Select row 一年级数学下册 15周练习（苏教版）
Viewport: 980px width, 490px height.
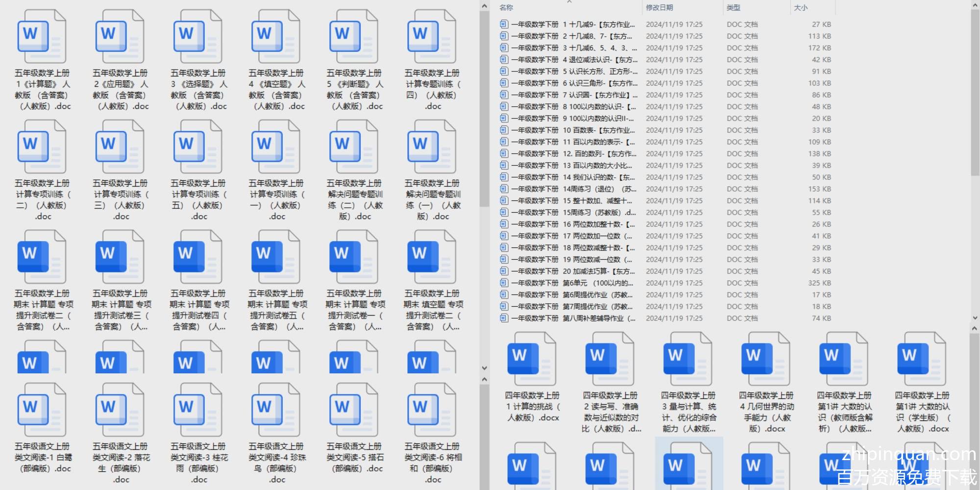tap(665, 212)
